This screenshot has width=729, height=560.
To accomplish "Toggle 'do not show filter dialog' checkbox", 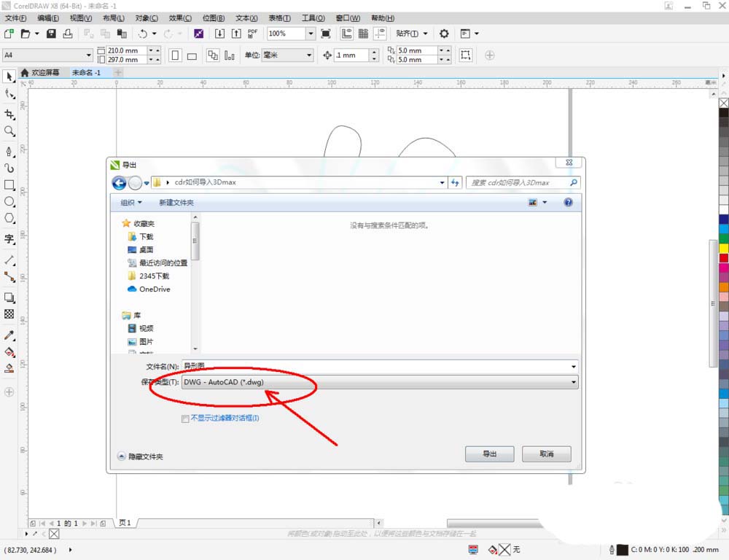I will coord(185,419).
